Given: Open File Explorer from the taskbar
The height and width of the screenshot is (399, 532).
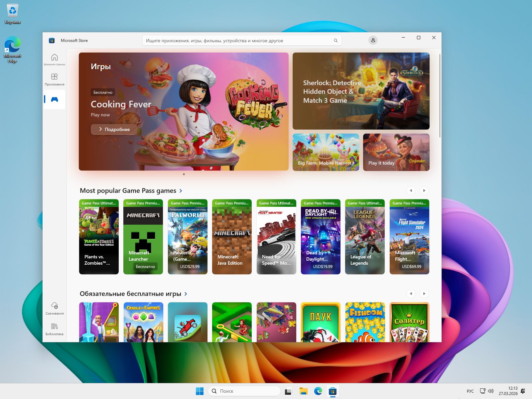Looking at the screenshot, I should 303,391.
